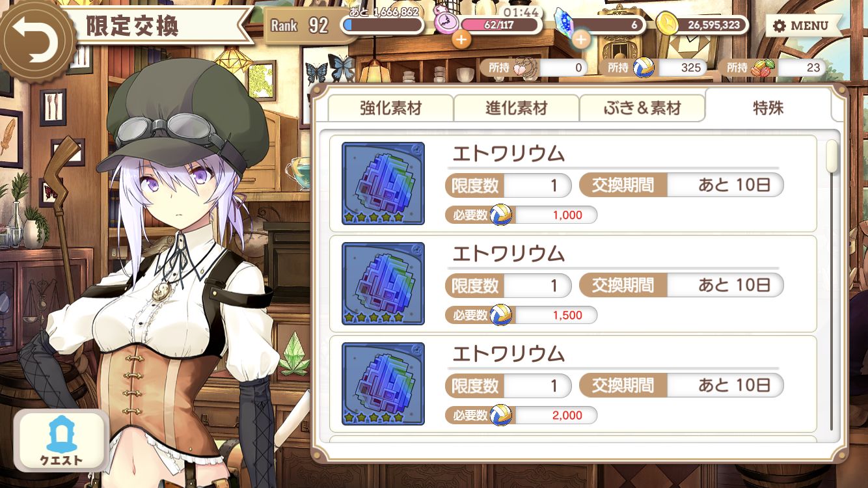The height and width of the screenshot is (488, 868).
Task: Select エトワリウム item costing 1,000
Action: 573,183
